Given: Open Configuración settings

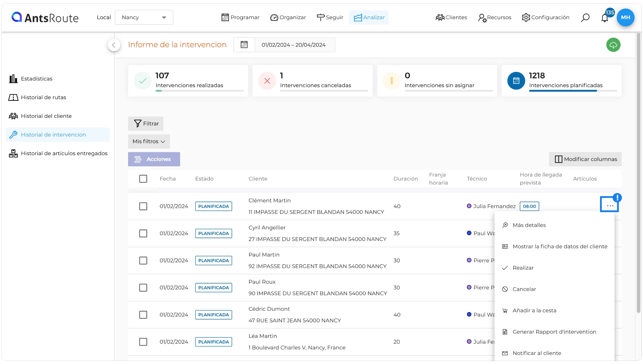Looking at the screenshot, I should tap(545, 17).
